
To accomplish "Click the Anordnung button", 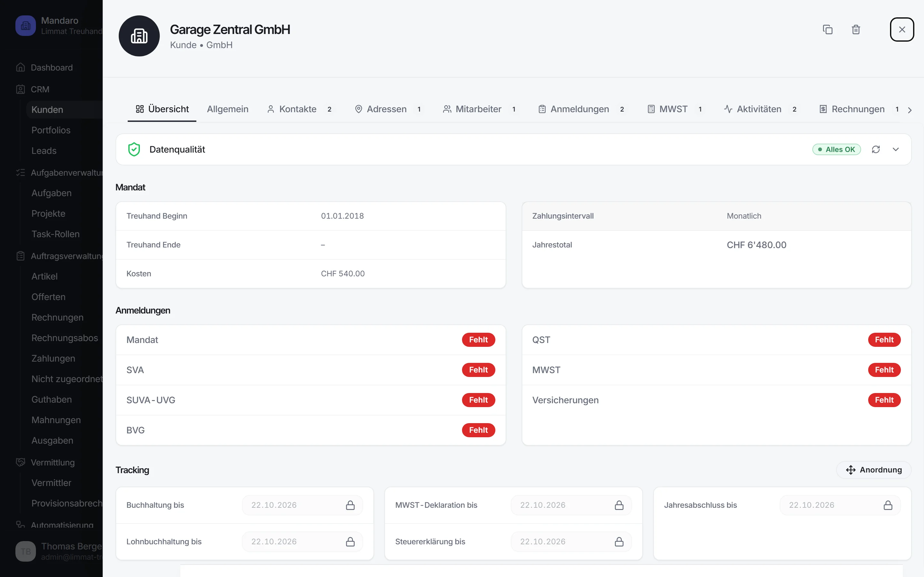I will 874,470.
